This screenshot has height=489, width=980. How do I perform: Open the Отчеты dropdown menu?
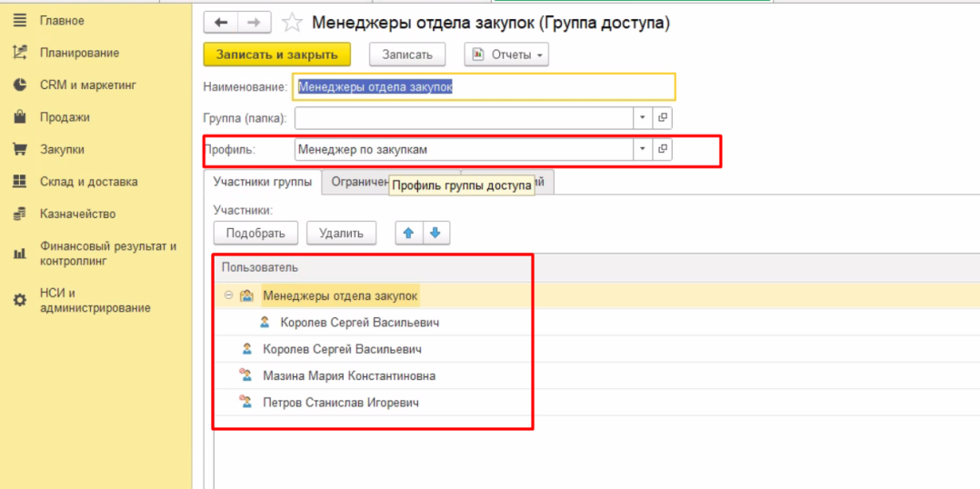(507, 55)
